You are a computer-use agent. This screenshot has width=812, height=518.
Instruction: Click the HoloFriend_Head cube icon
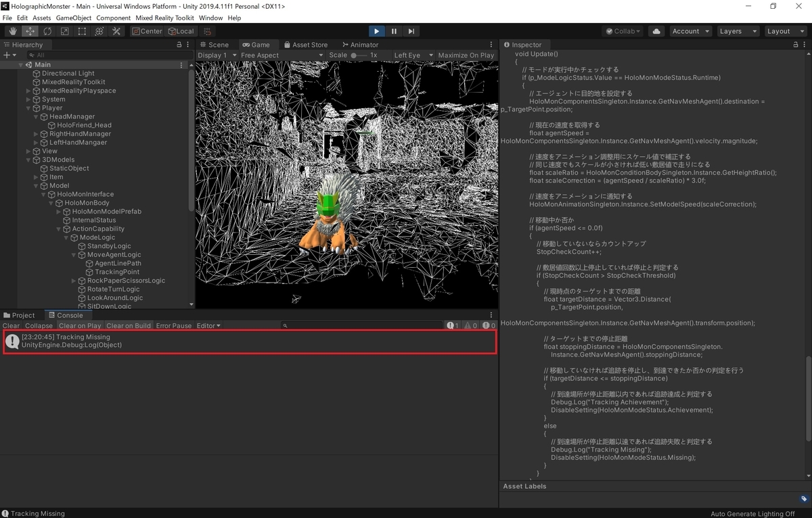coord(52,125)
